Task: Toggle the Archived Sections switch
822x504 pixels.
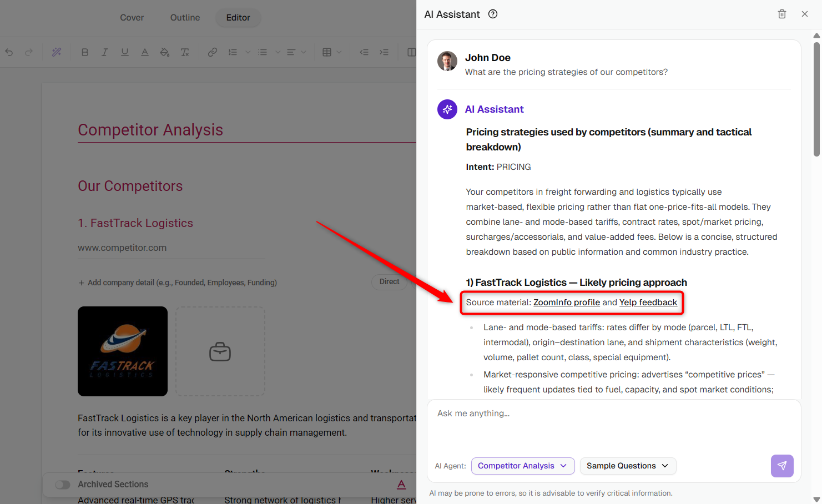Action: [x=63, y=485]
